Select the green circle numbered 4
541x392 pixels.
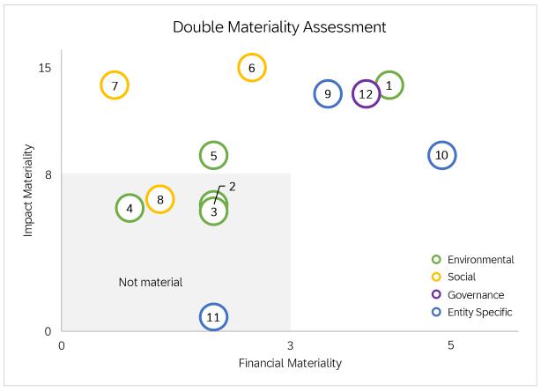(130, 209)
